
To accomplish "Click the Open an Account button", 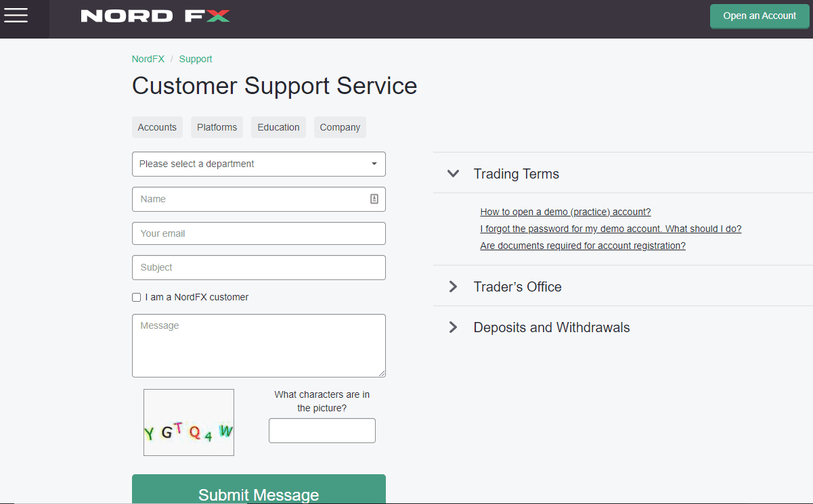I will point(760,16).
